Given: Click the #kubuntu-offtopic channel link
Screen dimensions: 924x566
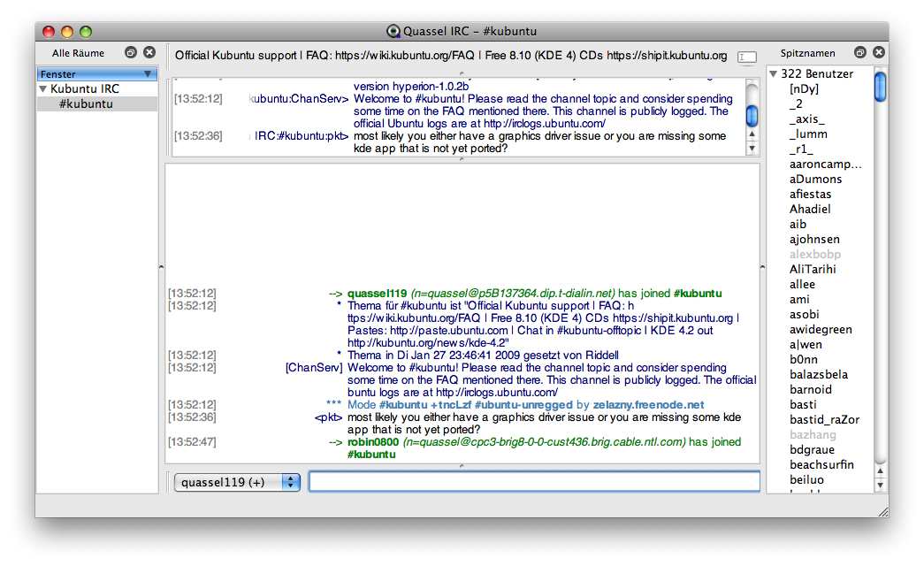Looking at the screenshot, I should point(599,331).
